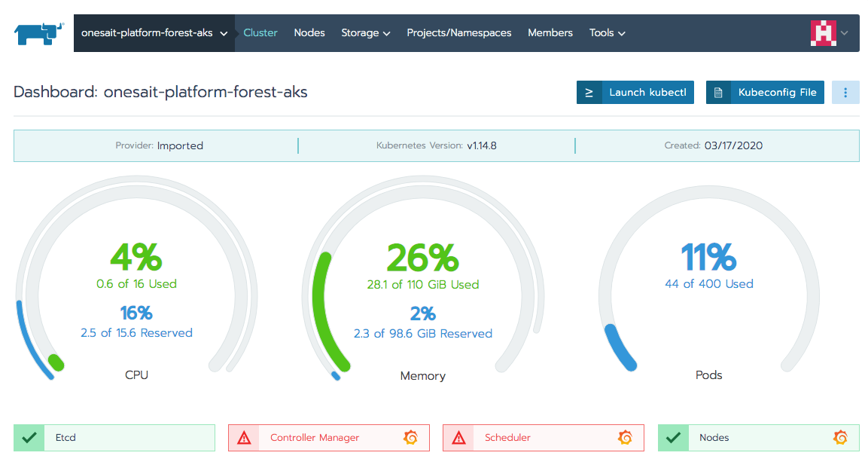This screenshot has height=471, width=868.
Task: Click the alert triangle on Scheduler
Action: (x=458, y=437)
